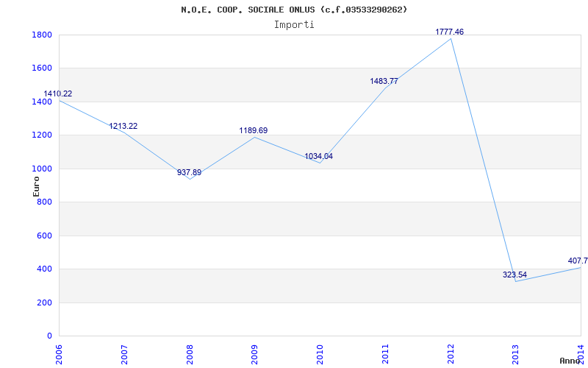Screen dimensions: 588x368
Task: Click the 1600 y-axis tick label
Action: pyautogui.click(x=43, y=68)
